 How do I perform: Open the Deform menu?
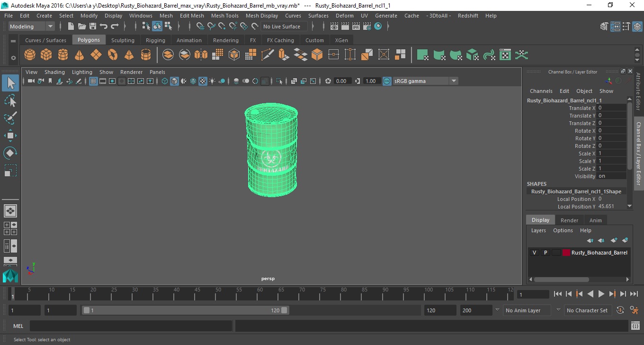click(344, 16)
